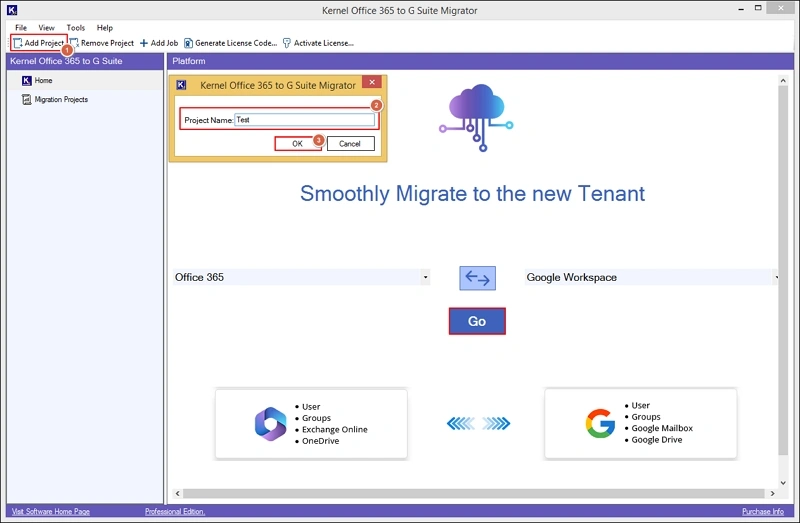Click the Google logo icon
The height and width of the screenshot is (523, 800).
point(600,424)
